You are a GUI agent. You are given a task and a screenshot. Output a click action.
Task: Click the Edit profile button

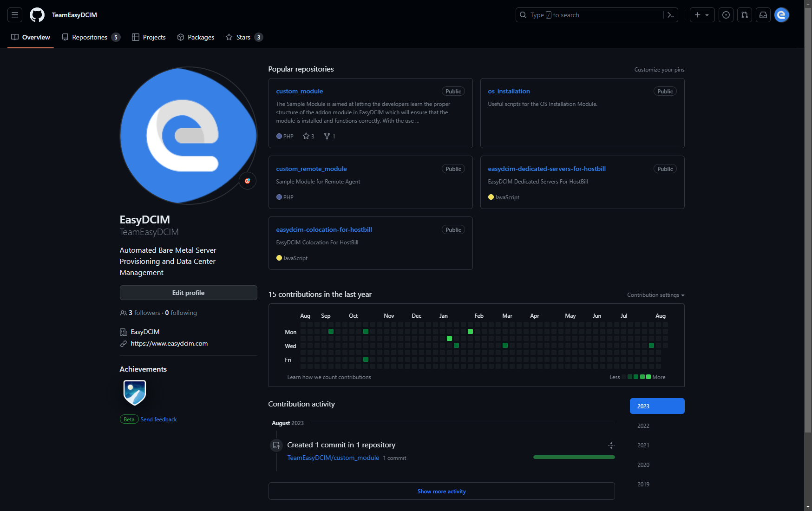coord(188,293)
